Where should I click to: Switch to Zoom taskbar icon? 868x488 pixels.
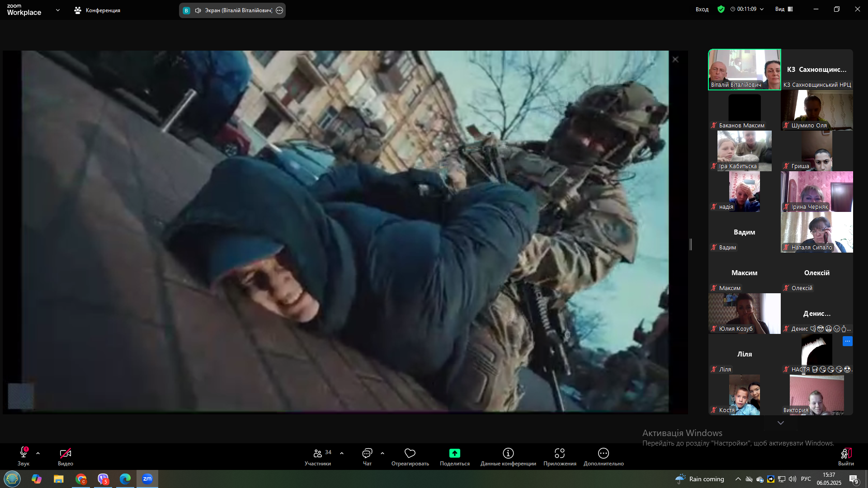[x=147, y=479]
